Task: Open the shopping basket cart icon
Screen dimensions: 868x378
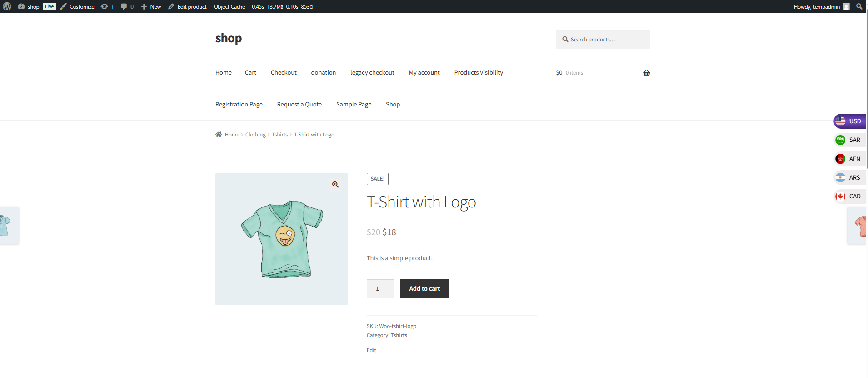Action: click(x=646, y=73)
